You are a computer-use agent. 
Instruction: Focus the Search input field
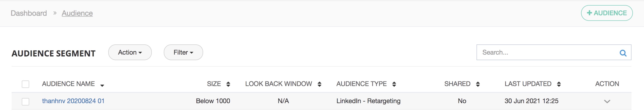548,52
